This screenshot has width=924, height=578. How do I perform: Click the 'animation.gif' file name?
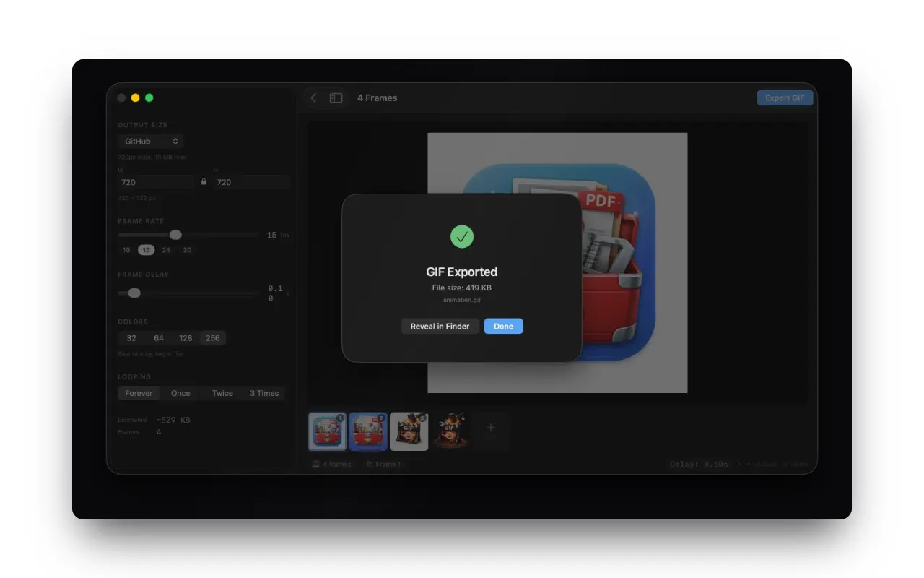click(462, 300)
